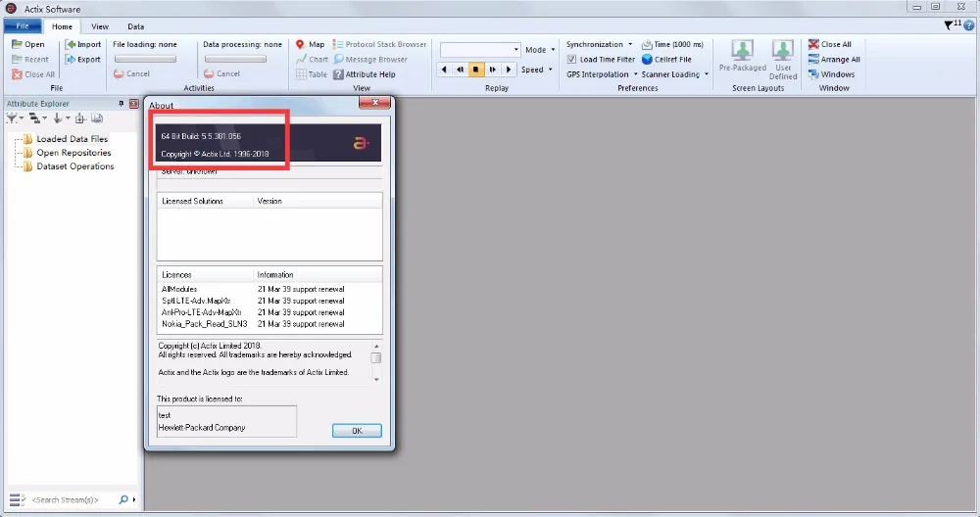
Task: Open Pre-Packaged screen layouts
Action: coord(743,56)
